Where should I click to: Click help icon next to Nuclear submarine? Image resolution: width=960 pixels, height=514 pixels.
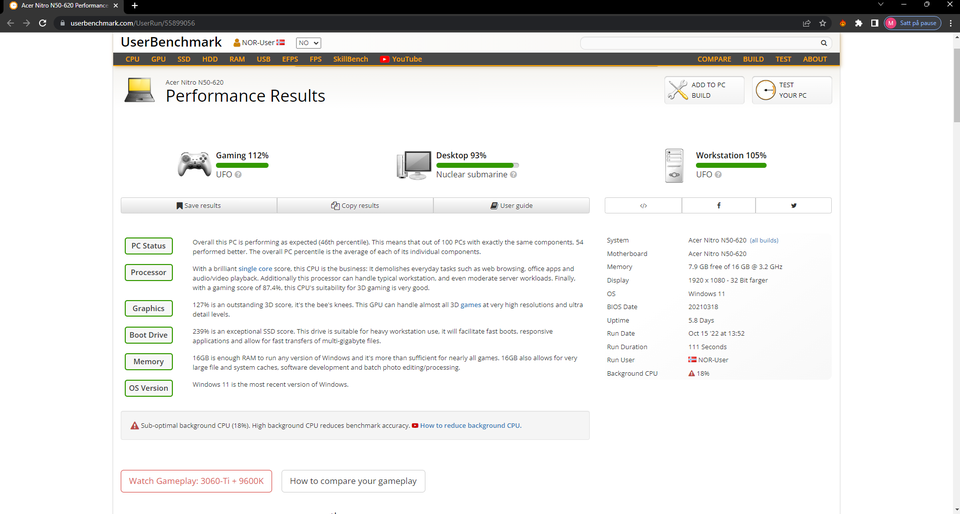tap(513, 174)
